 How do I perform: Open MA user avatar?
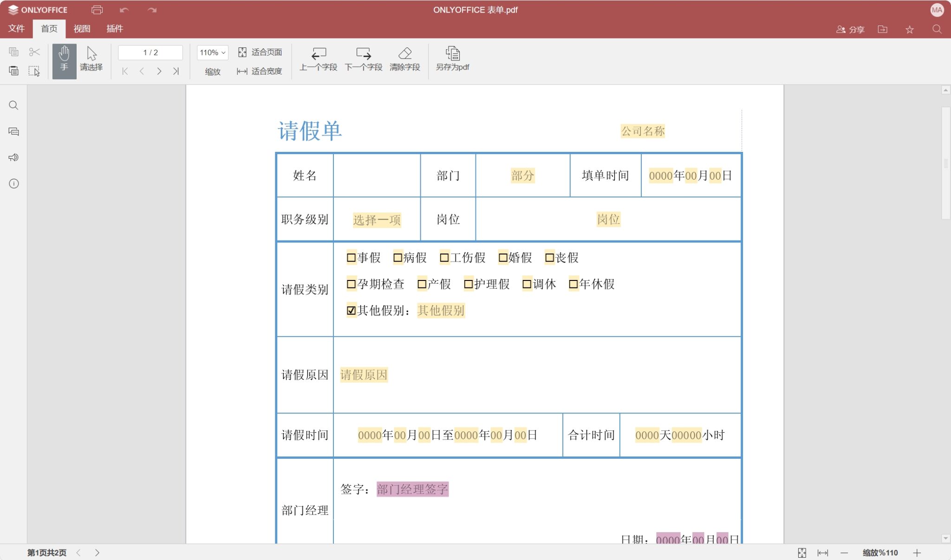click(x=937, y=10)
